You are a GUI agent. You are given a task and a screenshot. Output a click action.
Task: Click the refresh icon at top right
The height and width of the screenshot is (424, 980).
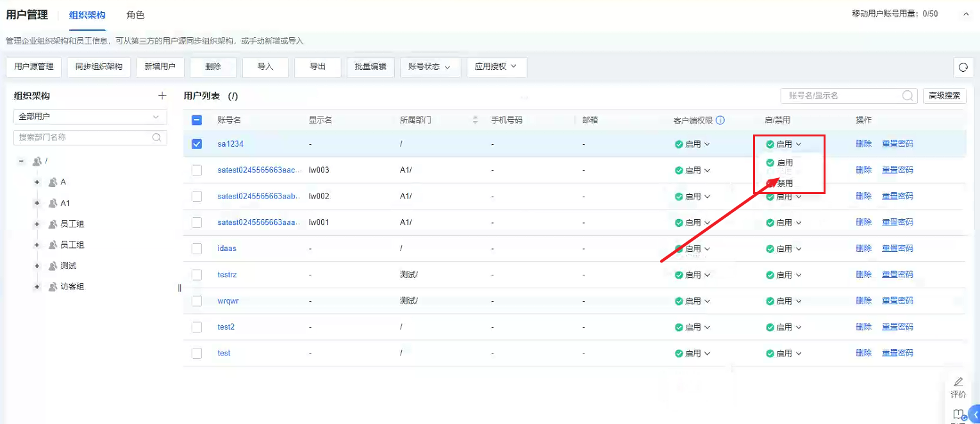[963, 67]
